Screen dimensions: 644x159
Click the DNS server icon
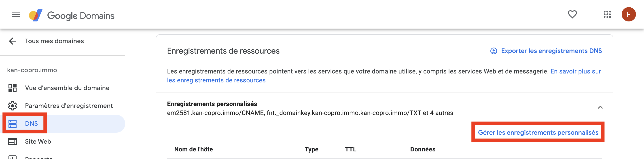(13, 123)
